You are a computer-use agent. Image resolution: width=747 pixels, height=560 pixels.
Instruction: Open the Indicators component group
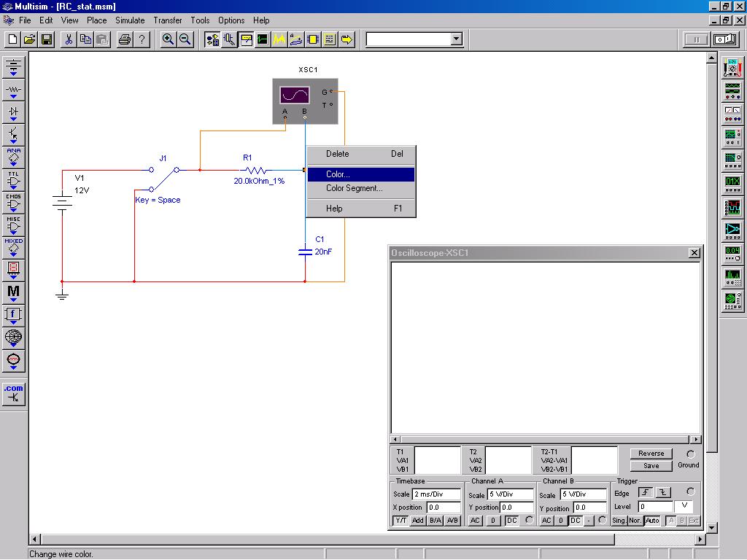[13, 271]
